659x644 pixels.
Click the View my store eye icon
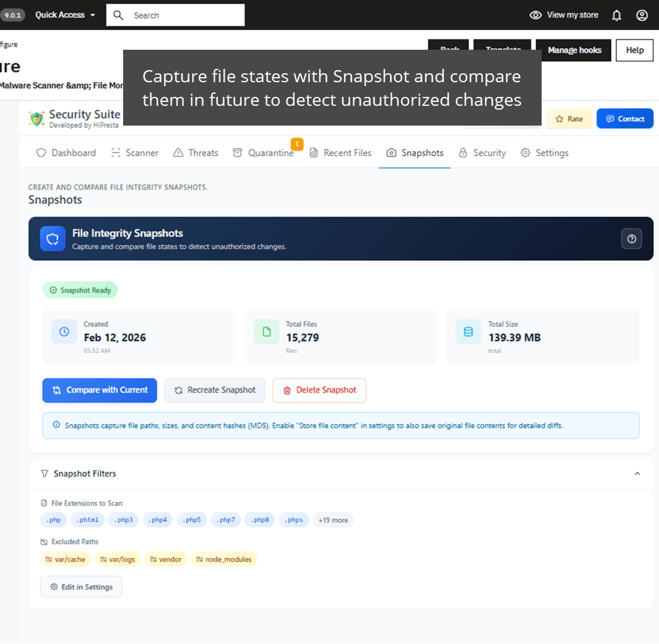pos(535,15)
